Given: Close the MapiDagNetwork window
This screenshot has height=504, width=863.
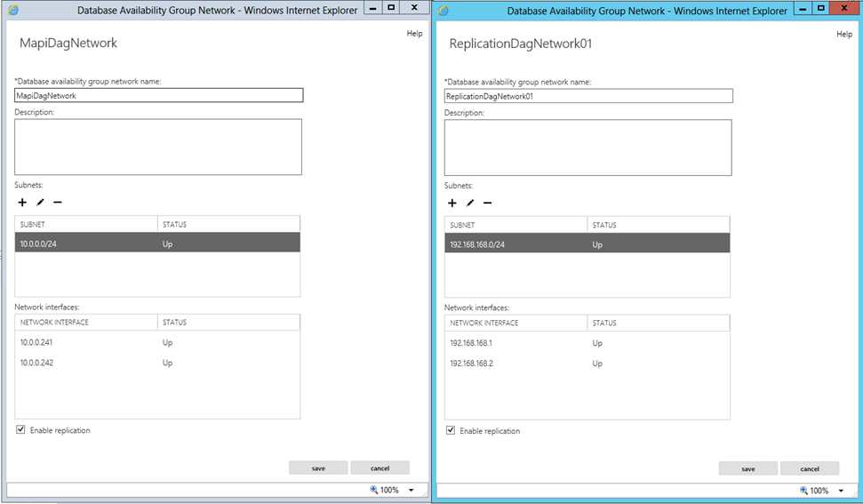Looking at the screenshot, I should (414, 8).
